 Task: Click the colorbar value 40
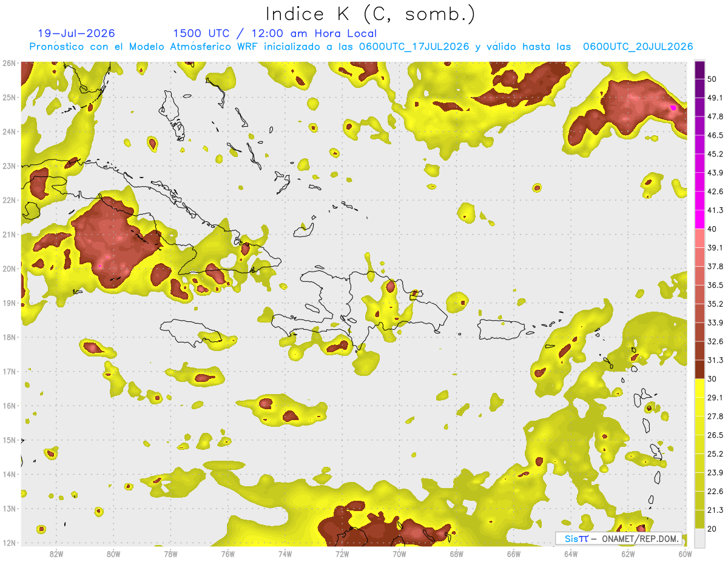[x=712, y=229]
